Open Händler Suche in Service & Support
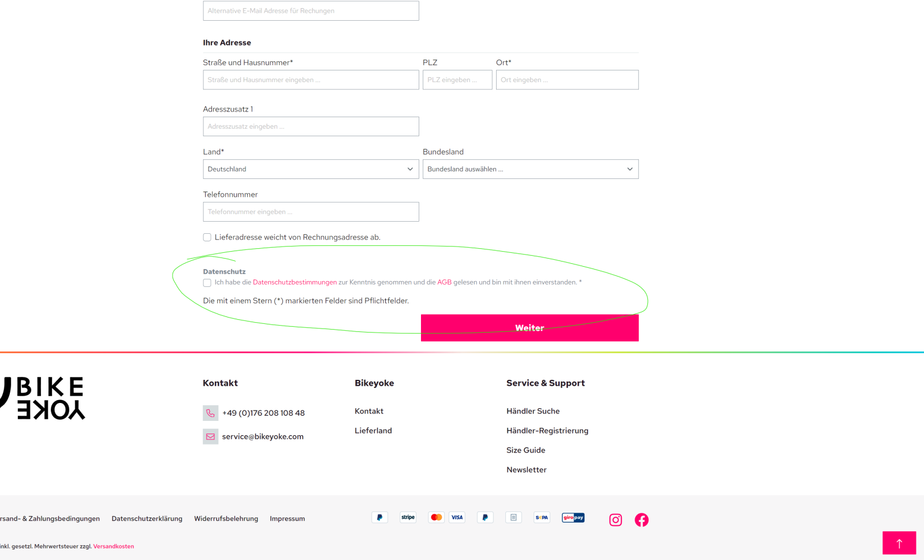The height and width of the screenshot is (560, 924). point(532,411)
